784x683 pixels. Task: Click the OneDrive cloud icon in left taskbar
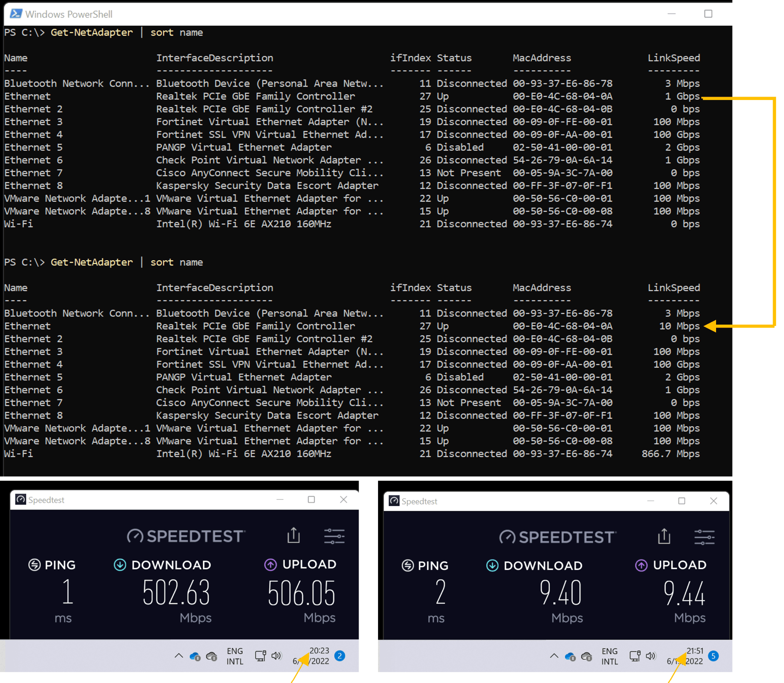(x=195, y=656)
